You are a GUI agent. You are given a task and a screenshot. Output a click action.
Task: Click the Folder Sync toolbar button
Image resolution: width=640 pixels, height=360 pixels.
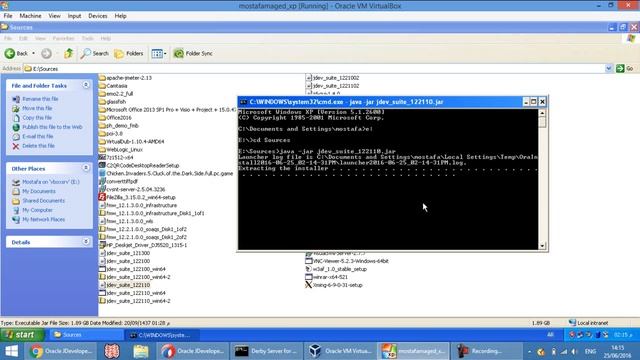pos(193,53)
